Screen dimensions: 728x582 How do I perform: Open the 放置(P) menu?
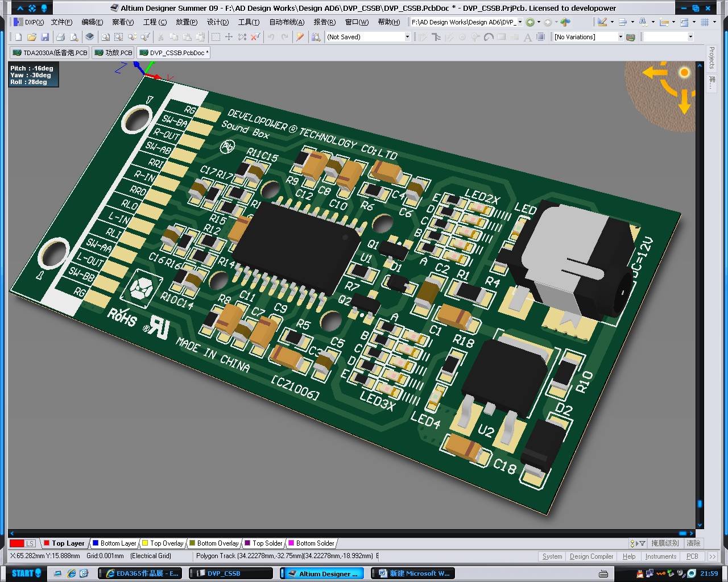coord(187,22)
